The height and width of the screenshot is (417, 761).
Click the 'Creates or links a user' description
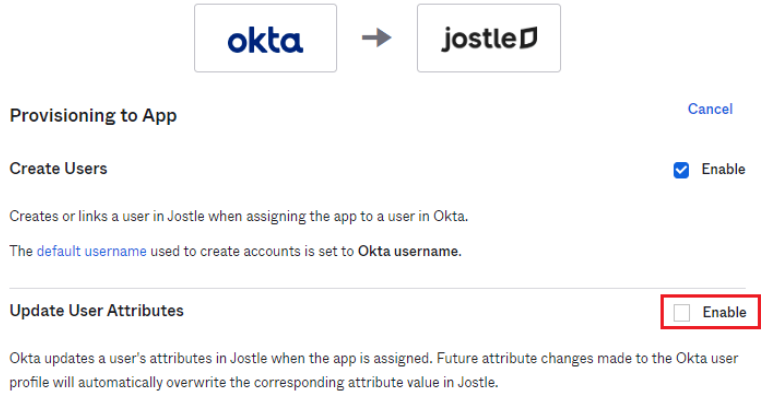[239, 216]
